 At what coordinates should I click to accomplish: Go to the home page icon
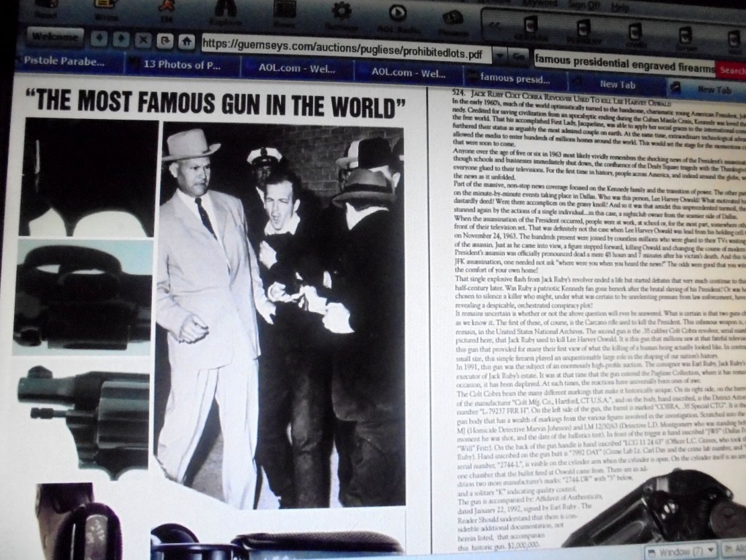(x=187, y=42)
